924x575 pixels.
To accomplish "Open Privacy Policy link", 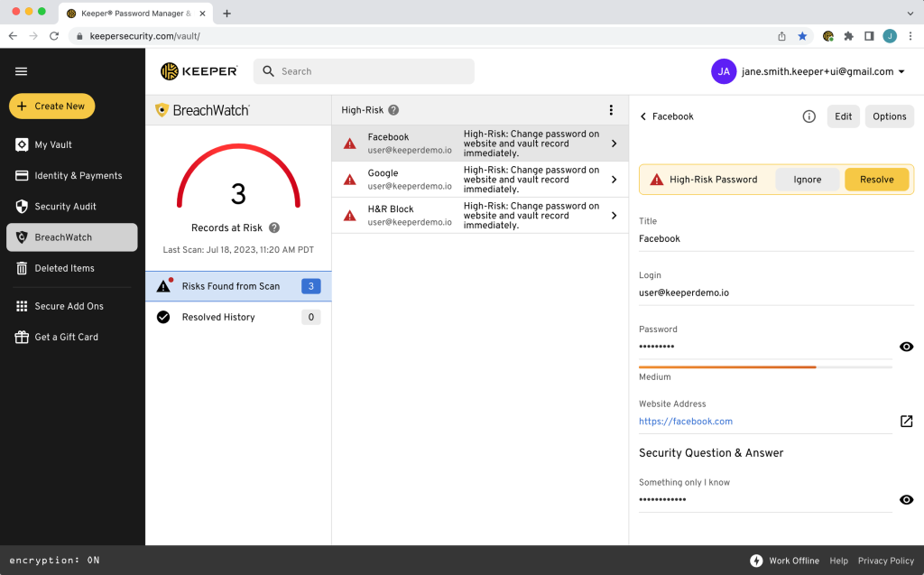I will pos(886,561).
